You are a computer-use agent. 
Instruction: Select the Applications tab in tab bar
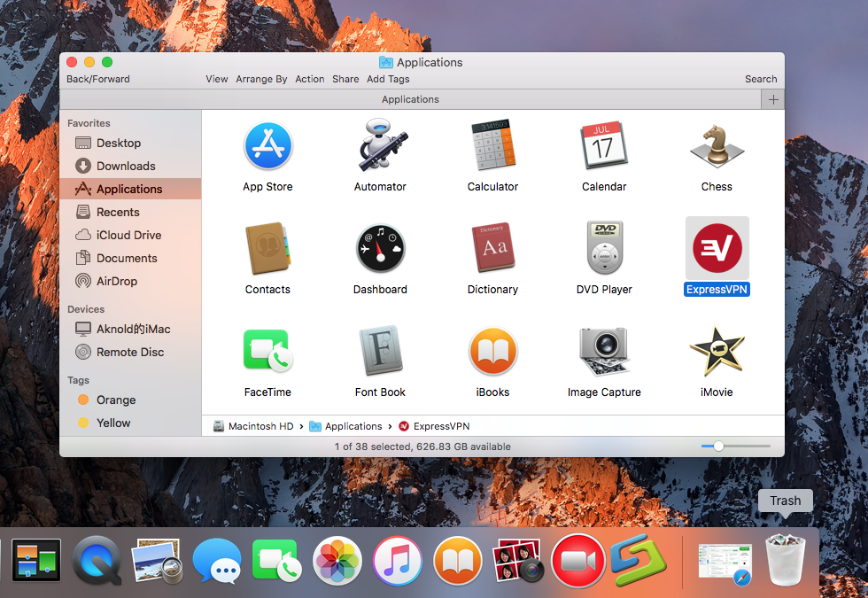click(410, 99)
